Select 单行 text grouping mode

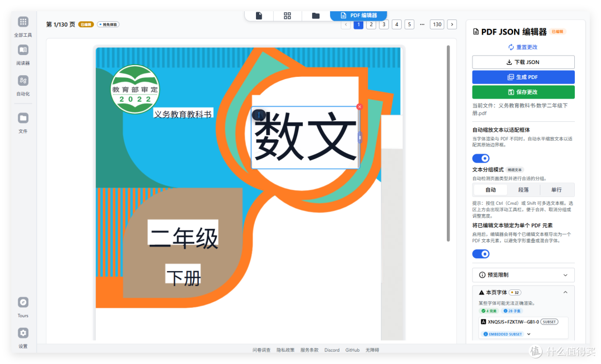[x=556, y=190]
